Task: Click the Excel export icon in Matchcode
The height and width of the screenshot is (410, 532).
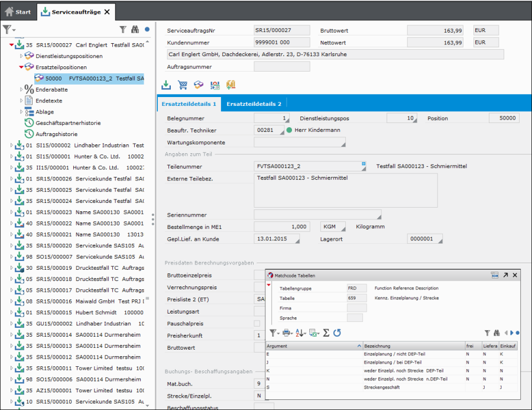Action: [x=313, y=333]
